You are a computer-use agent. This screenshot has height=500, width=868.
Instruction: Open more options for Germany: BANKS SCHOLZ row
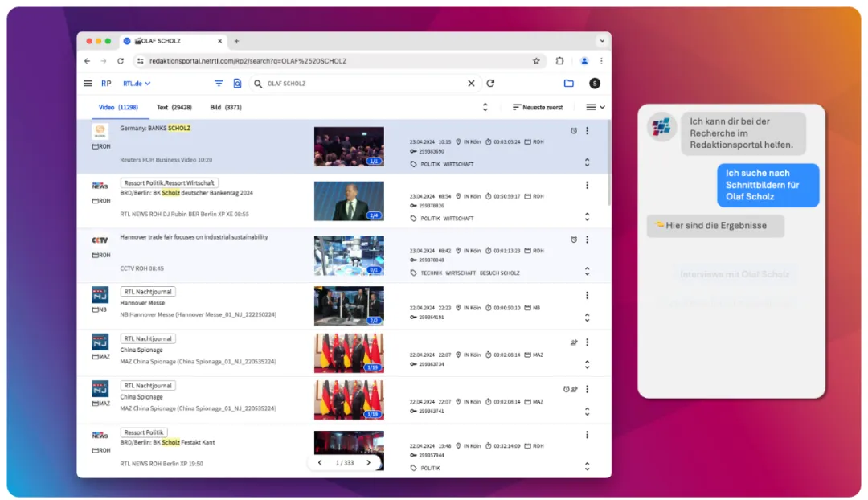(588, 131)
